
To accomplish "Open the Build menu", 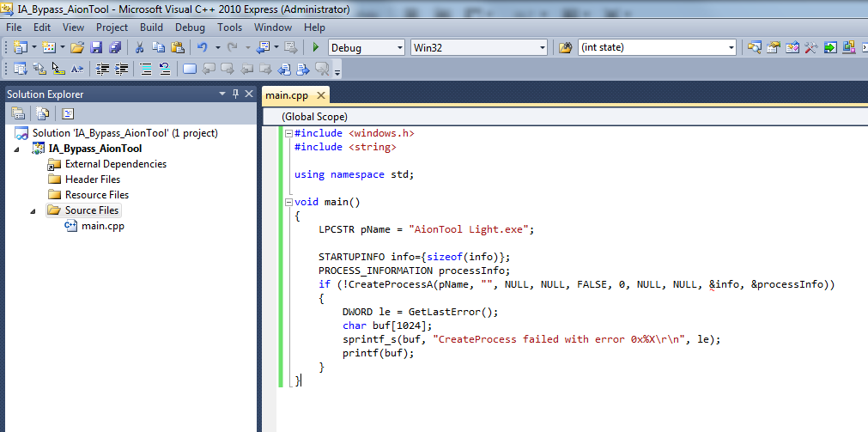I will click(151, 27).
